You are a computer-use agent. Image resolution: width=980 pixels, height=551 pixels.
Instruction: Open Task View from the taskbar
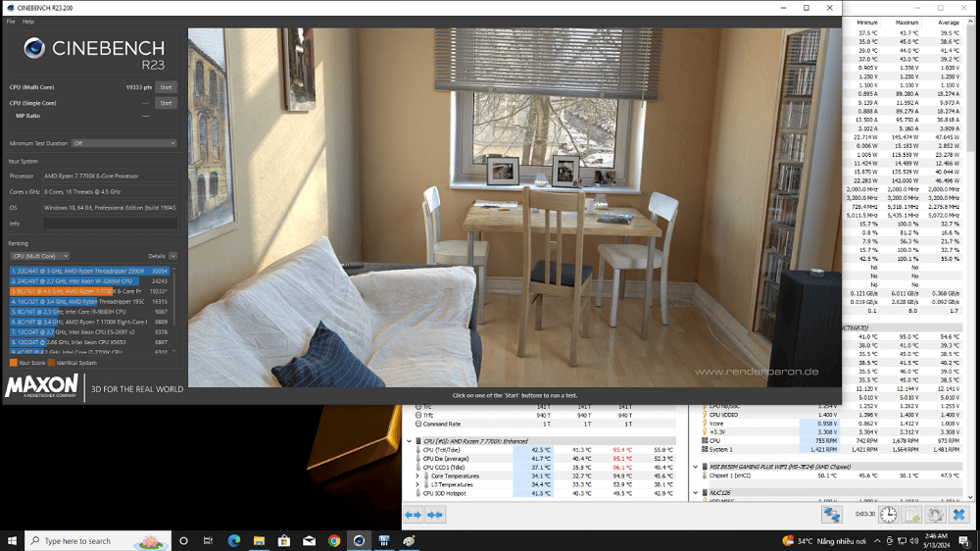click(208, 541)
